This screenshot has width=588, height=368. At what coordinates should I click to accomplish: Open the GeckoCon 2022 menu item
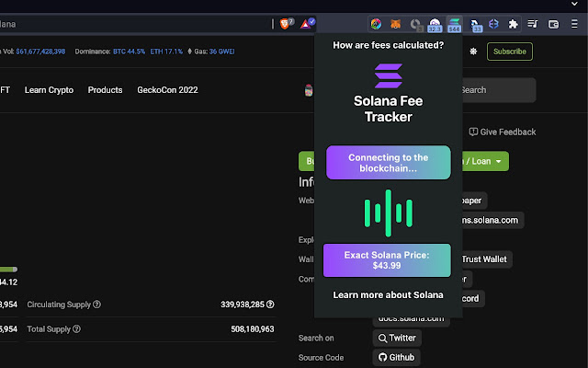pos(167,90)
